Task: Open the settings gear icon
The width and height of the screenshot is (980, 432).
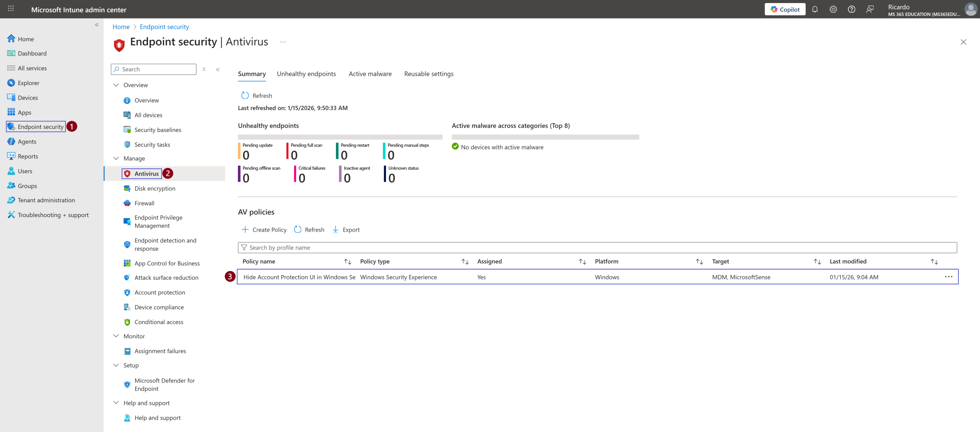Action: pos(833,9)
